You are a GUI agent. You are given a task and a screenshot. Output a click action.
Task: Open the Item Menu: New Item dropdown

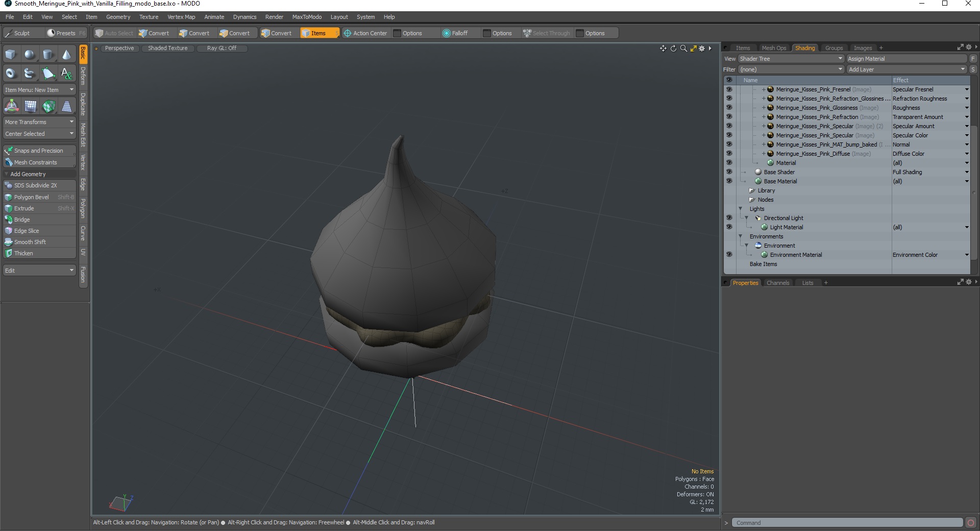pyautogui.click(x=39, y=90)
